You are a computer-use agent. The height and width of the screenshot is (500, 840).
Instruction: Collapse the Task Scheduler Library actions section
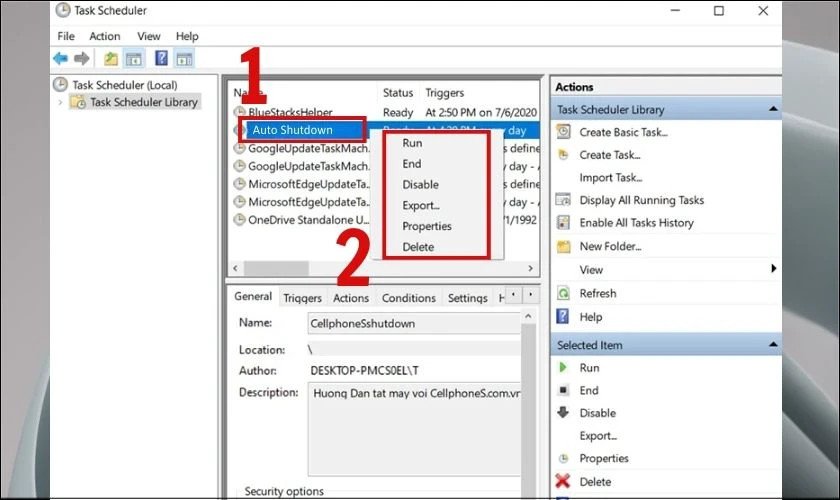pyautogui.click(x=772, y=110)
